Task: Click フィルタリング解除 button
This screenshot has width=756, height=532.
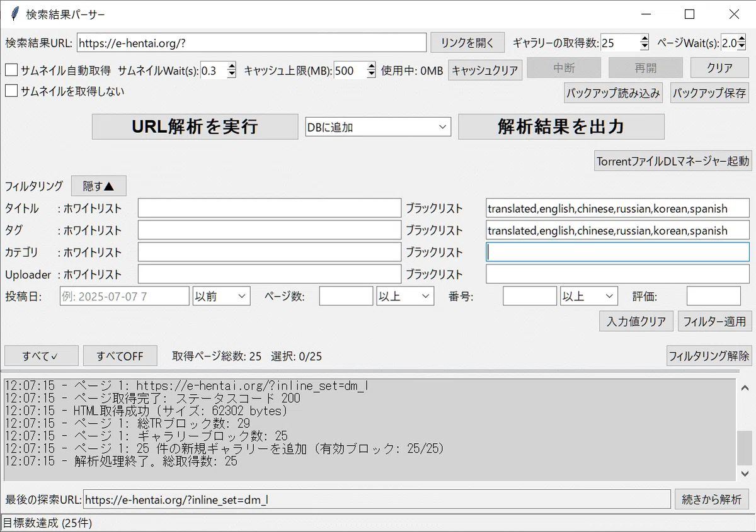Action: coord(709,356)
